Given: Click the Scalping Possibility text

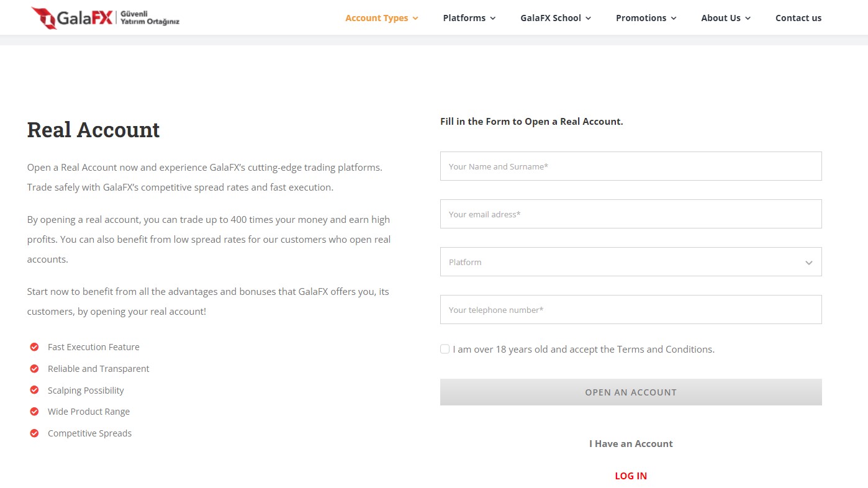Looking at the screenshot, I should 86,391.
